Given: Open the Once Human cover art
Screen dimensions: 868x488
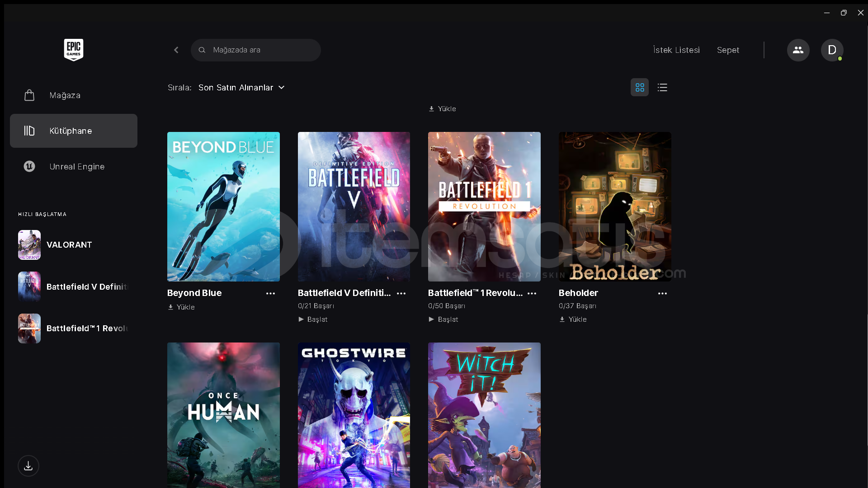Looking at the screenshot, I should 223,415.
